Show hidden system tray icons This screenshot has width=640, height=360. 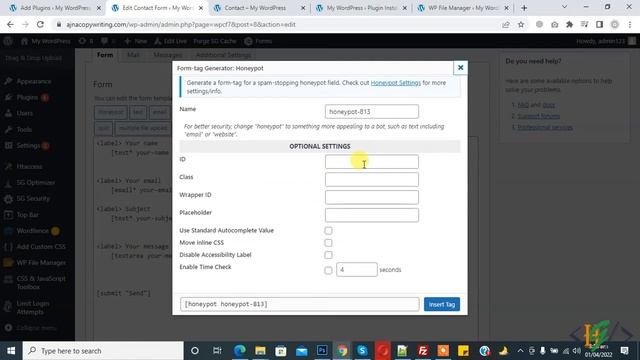[520, 351]
